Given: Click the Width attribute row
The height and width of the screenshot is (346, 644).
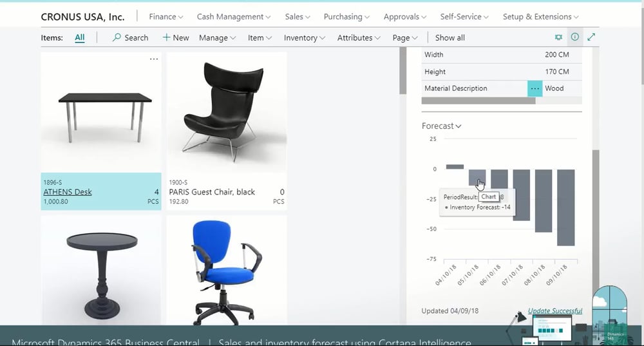Looking at the screenshot, I should coord(502,55).
